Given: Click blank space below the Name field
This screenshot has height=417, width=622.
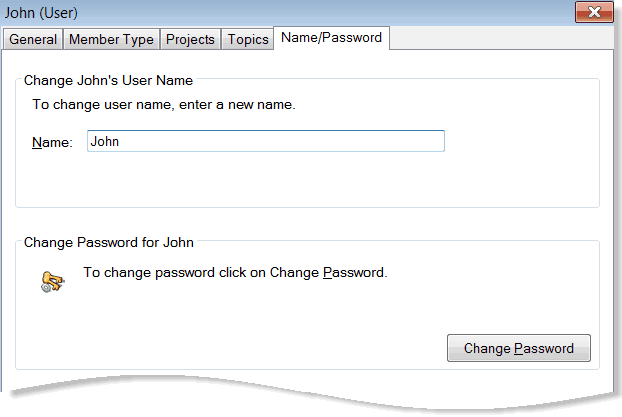Looking at the screenshot, I should coord(300,182).
